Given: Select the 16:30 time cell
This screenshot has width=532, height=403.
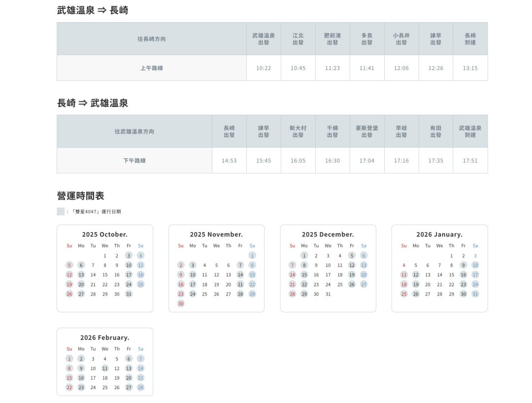Looking at the screenshot, I should [x=332, y=161].
